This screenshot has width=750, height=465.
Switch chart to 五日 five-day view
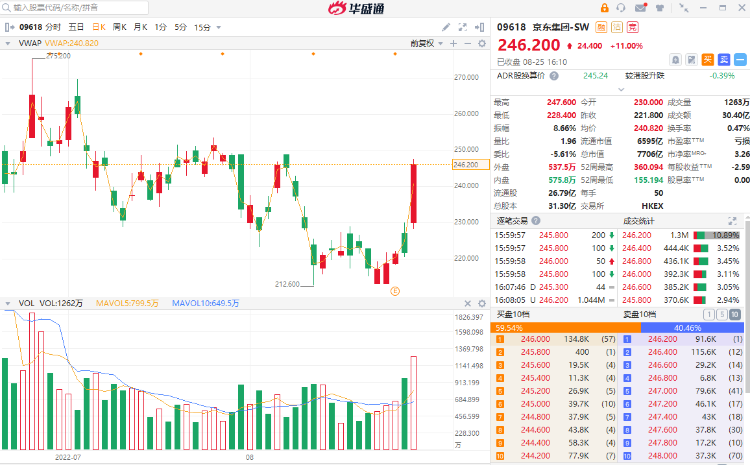pos(76,27)
